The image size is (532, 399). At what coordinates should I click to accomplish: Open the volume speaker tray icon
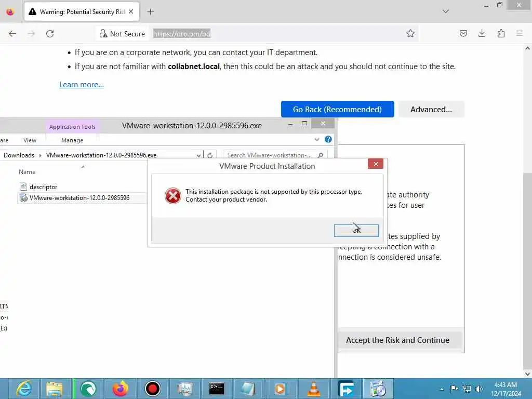click(x=480, y=389)
